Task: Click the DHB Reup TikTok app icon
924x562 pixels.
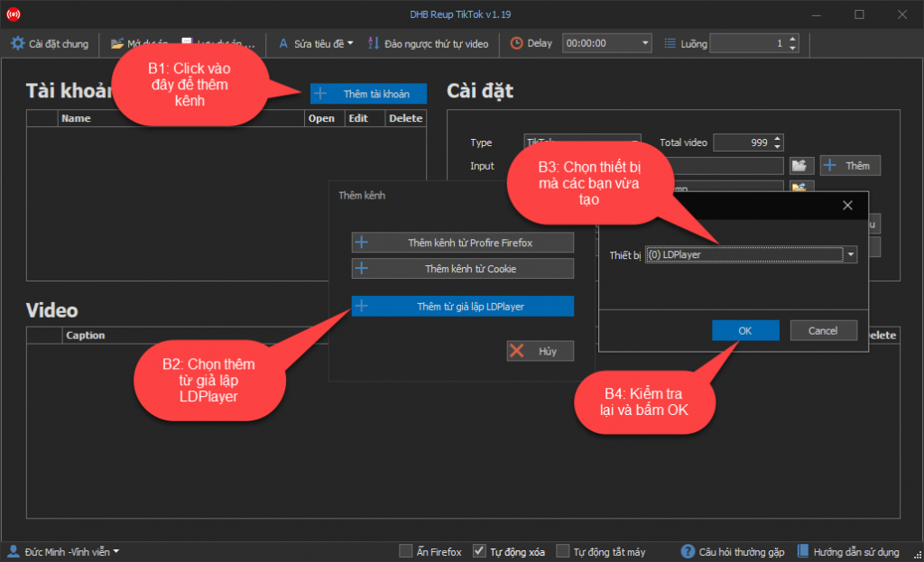Action: tap(13, 14)
